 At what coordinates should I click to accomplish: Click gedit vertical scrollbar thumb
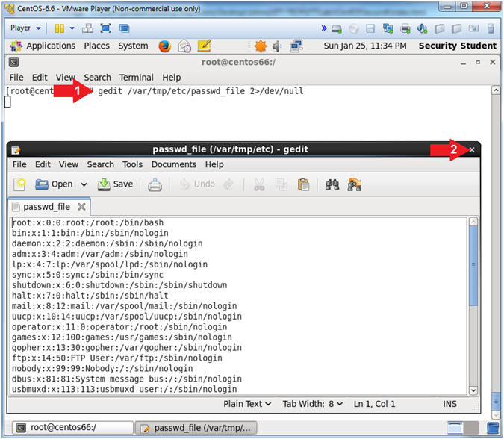[473, 266]
